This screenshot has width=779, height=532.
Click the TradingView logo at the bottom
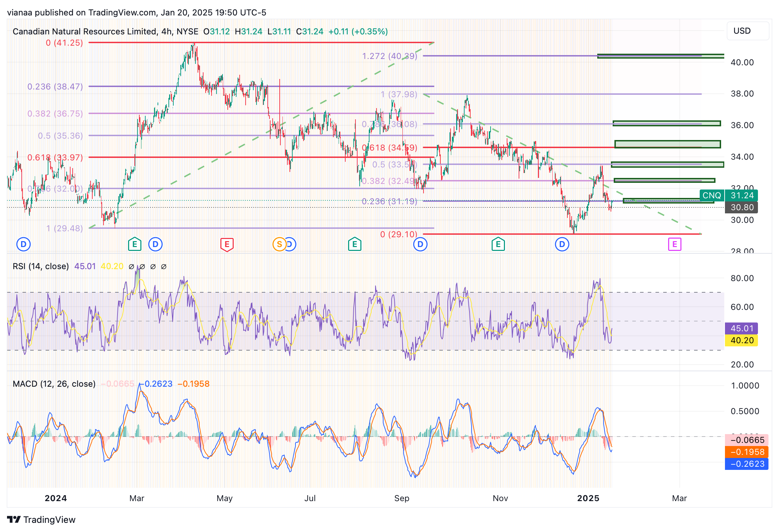coord(41,520)
